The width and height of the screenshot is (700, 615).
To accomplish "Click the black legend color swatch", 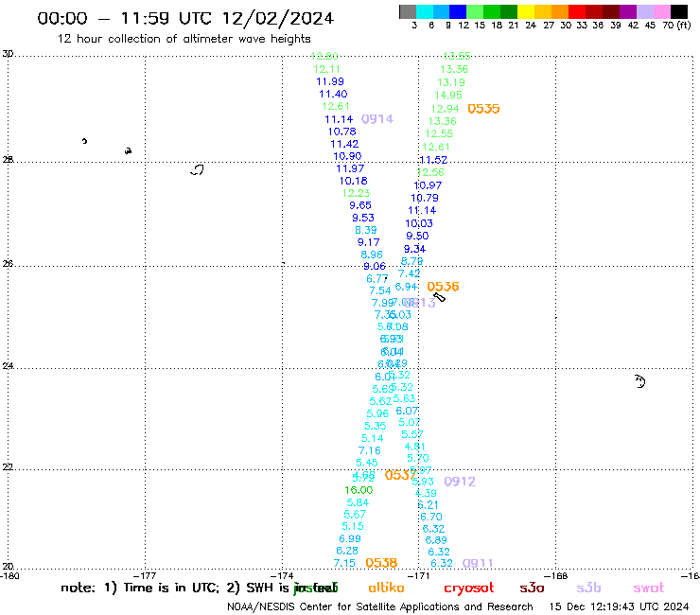I will point(678,11).
